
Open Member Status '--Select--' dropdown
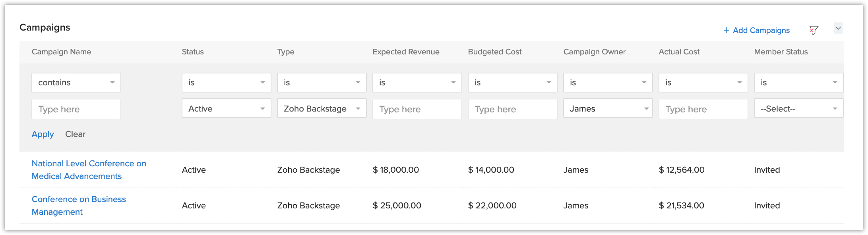click(x=799, y=109)
